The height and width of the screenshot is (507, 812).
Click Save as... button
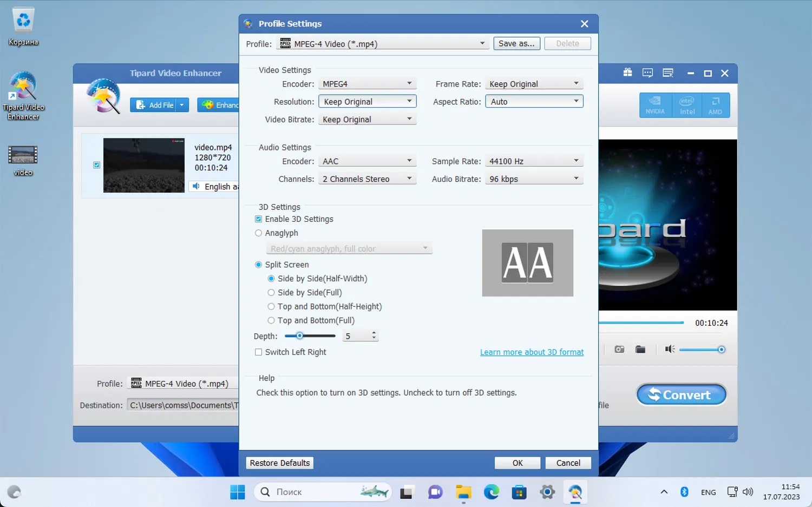pos(516,43)
